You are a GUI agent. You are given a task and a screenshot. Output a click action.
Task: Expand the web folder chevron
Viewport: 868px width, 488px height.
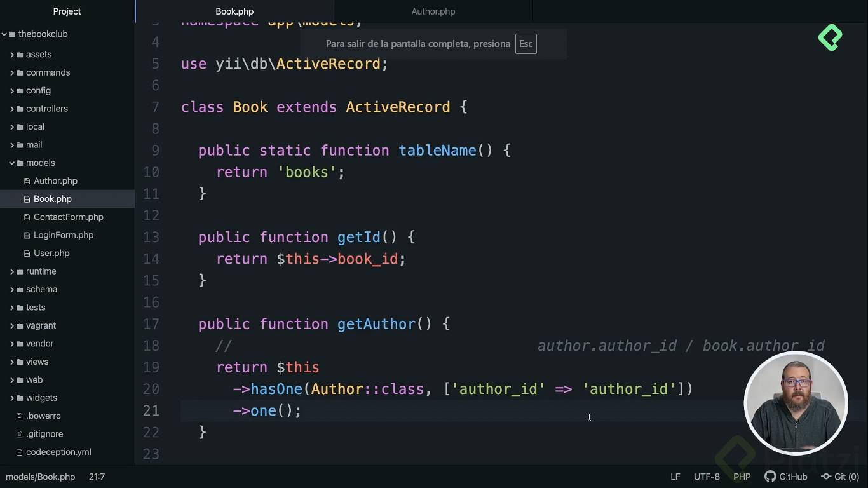(x=12, y=380)
